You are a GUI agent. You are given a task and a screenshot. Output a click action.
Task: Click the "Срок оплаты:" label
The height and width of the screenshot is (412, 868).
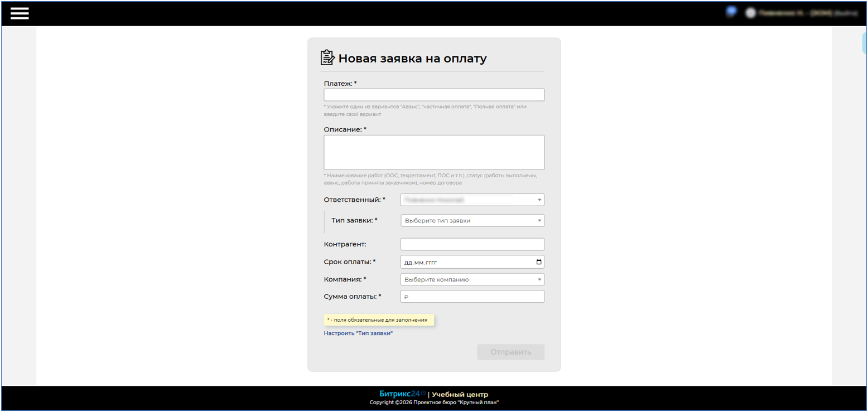(x=350, y=262)
